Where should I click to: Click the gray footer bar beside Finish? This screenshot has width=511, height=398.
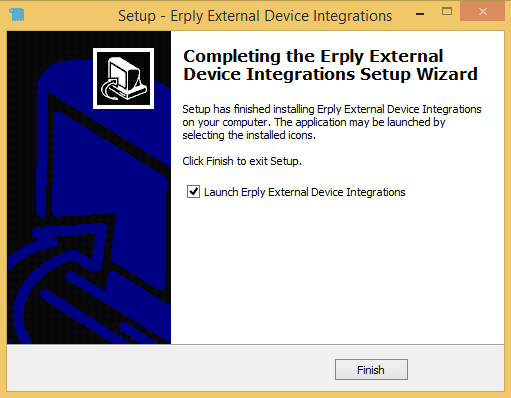click(x=170, y=368)
